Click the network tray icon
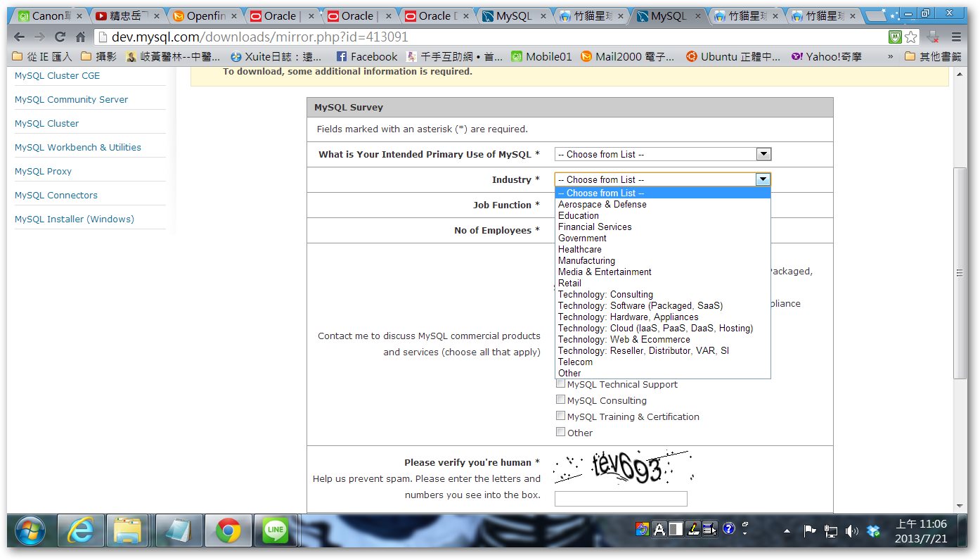 coord(831,531)
